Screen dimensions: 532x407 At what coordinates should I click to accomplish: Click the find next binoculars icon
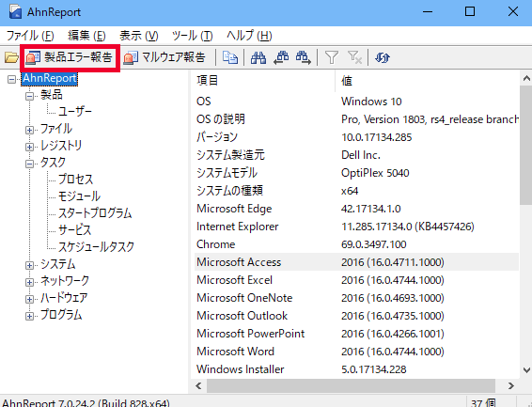pos(303,57)
